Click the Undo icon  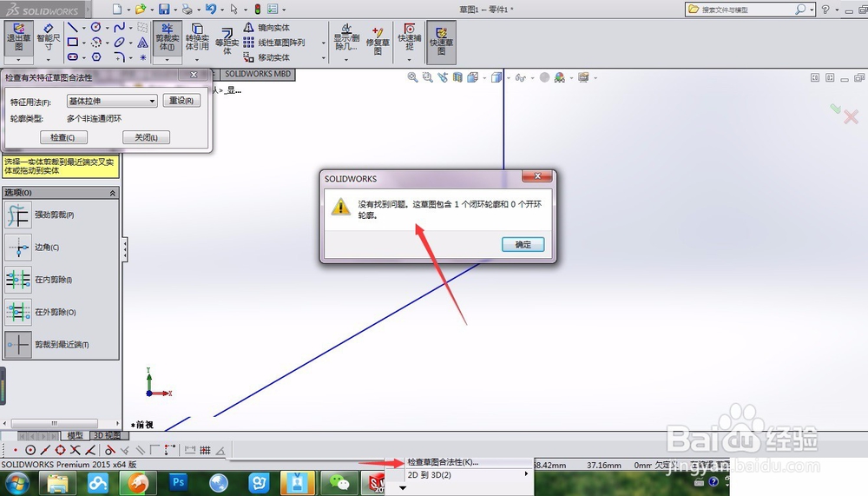(210, 9)
